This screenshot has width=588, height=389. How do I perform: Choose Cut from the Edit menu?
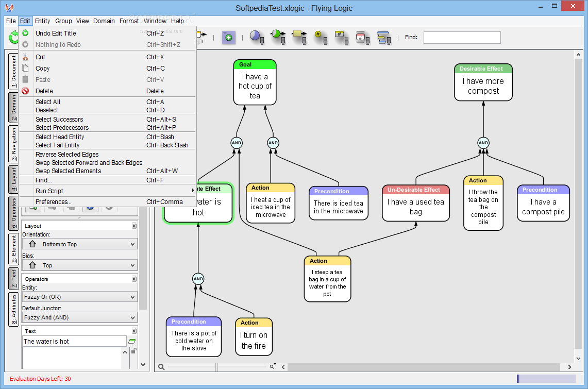[x=108, y=57]
